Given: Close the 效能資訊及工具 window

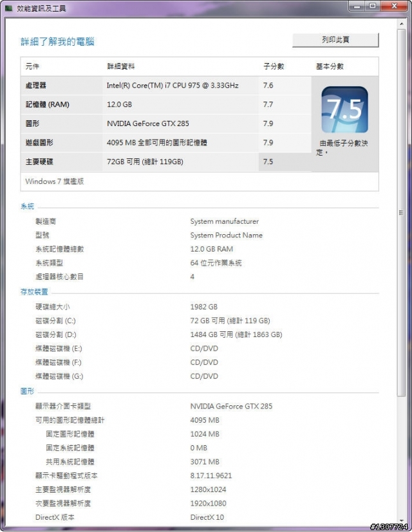Looking at the screenshot, I should click(x=394, y=6).
